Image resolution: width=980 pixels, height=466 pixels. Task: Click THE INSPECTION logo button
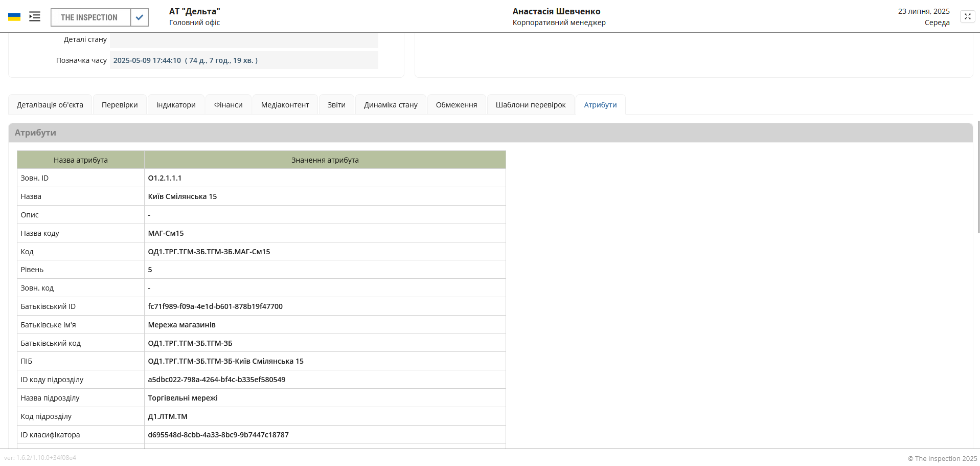click(90, 17)
